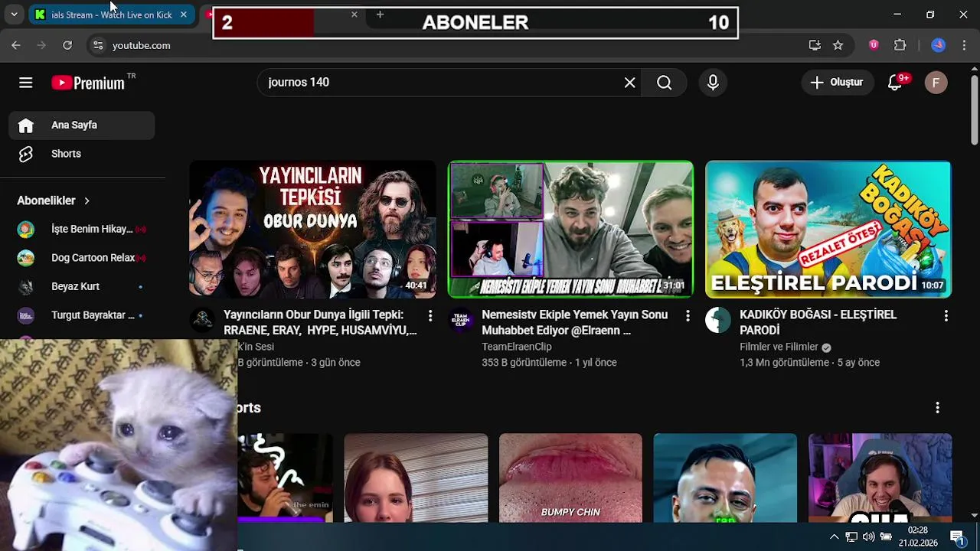Viewport: 980px width, 551px height.
Task: Click the İşte Benim Hikay... channel avatar
Action: [x=26, y=230]
